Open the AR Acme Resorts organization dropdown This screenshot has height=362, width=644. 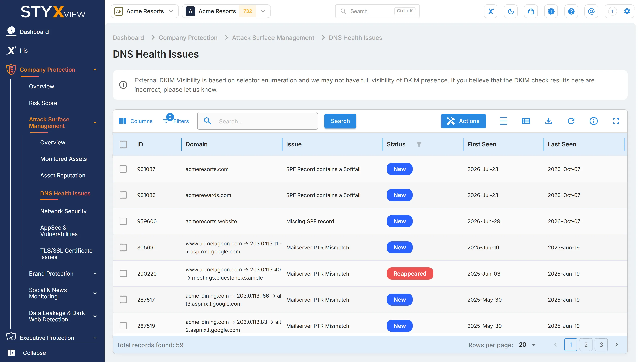[x=144, y=11]
